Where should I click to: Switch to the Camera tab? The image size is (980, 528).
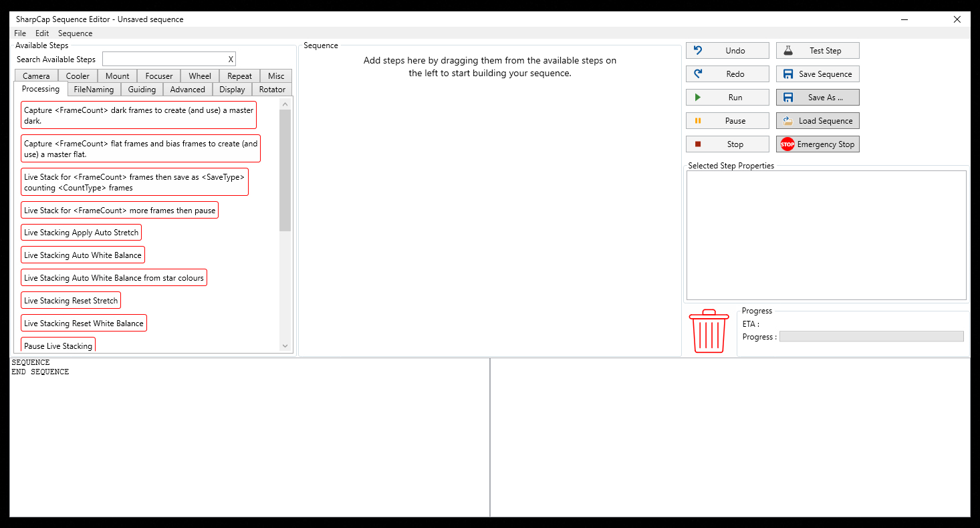click(x=36, y=76)
